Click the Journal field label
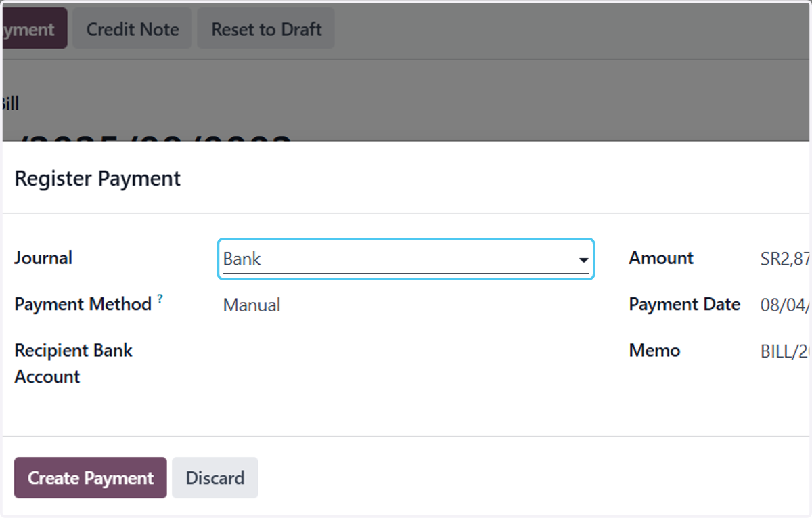The image size is (812, 518). coord(43,258)
